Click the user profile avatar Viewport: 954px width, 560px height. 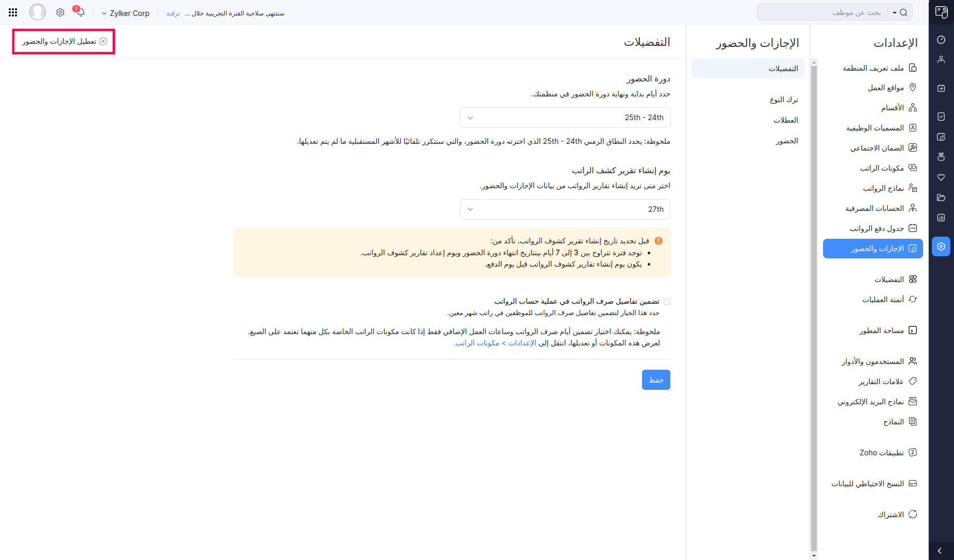tap(38, 12)
